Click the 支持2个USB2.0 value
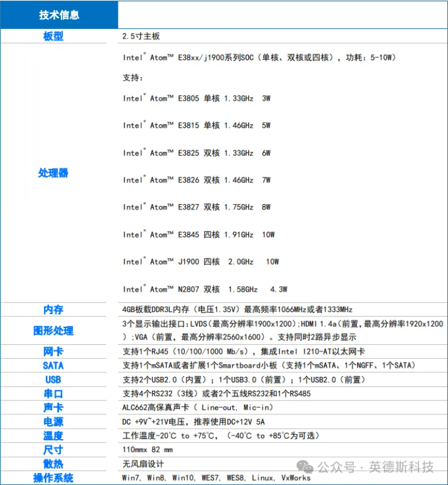This screenshot has width=448, height=485. 245,379
